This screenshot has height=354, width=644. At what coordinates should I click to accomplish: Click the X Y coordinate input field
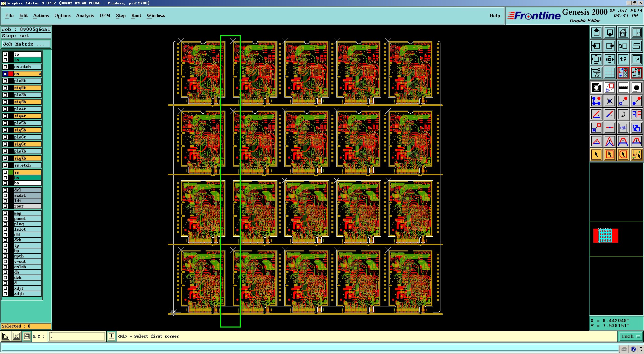tap(77, 336)
